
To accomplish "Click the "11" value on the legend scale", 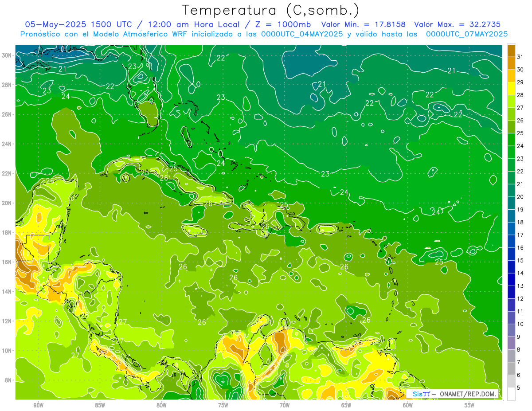I will tap(520, 311).
